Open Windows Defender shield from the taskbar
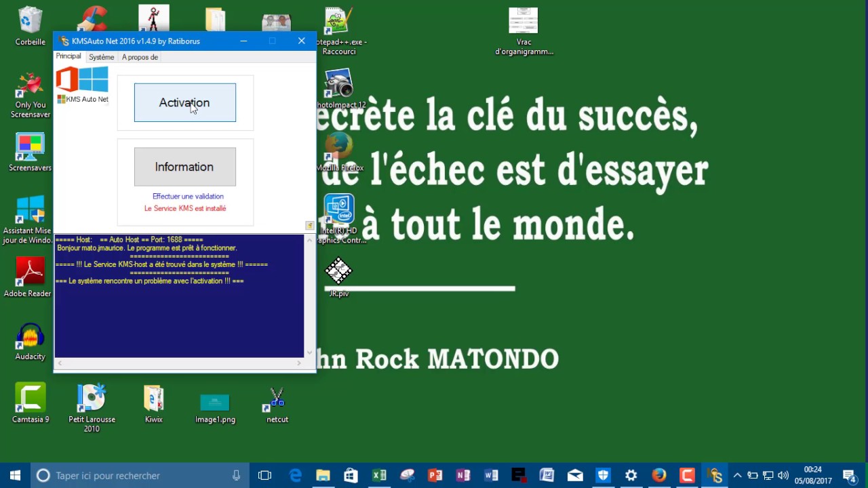 click(x=603, y=476)
